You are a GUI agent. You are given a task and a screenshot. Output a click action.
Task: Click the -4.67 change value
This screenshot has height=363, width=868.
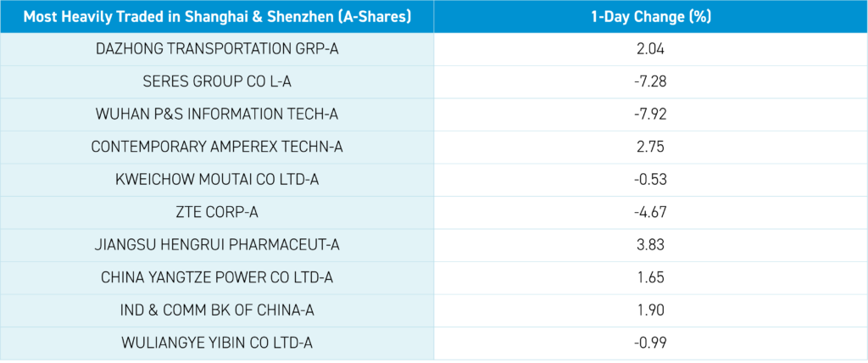point(651,212)
